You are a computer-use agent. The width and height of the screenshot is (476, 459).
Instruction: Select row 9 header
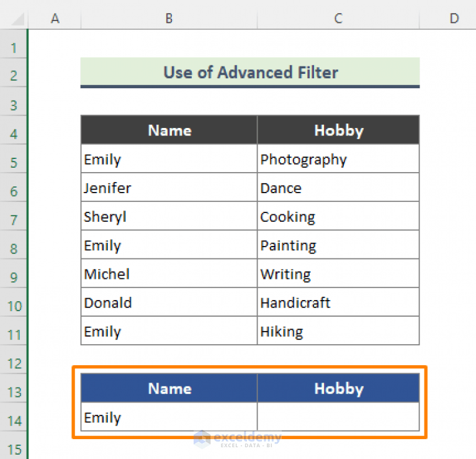14,273
